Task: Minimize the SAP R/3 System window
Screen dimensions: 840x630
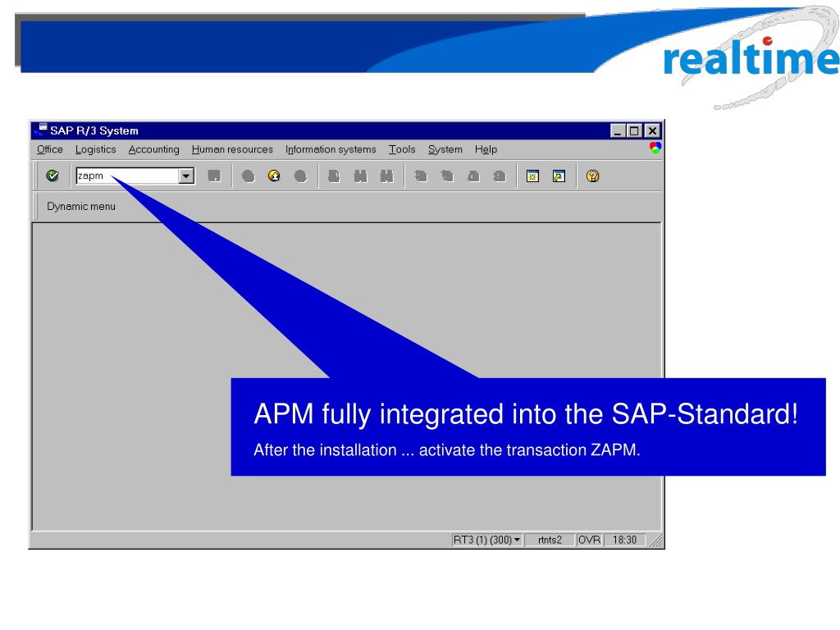Action: [x=618, y=130]
